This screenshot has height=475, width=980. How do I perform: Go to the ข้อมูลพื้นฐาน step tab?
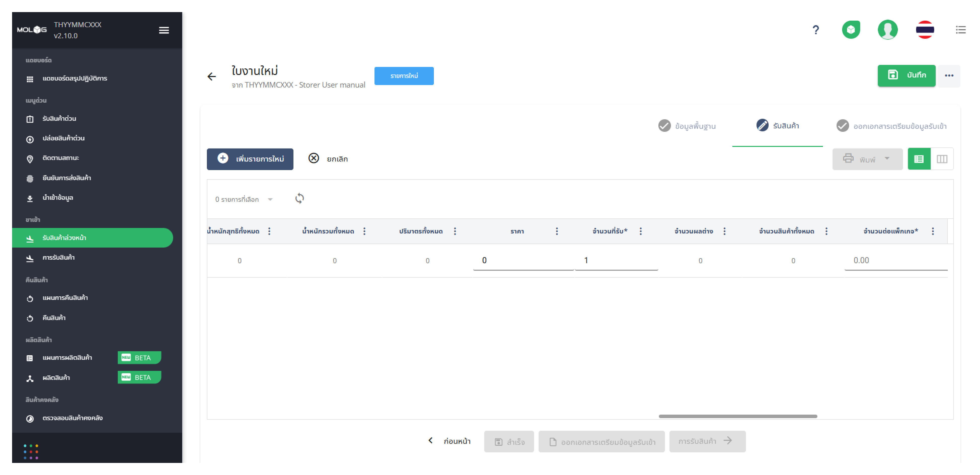tap(687, 126)
